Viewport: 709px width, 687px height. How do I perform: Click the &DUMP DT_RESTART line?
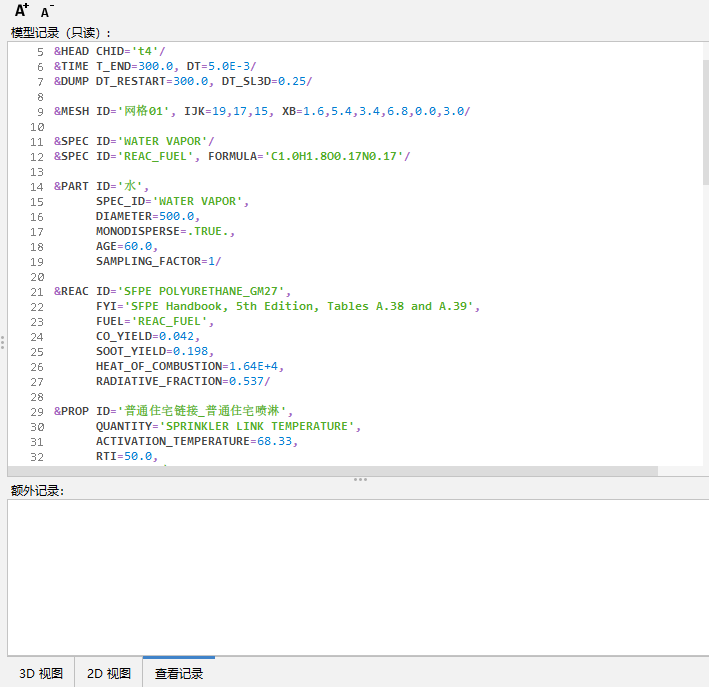(182, 81)
